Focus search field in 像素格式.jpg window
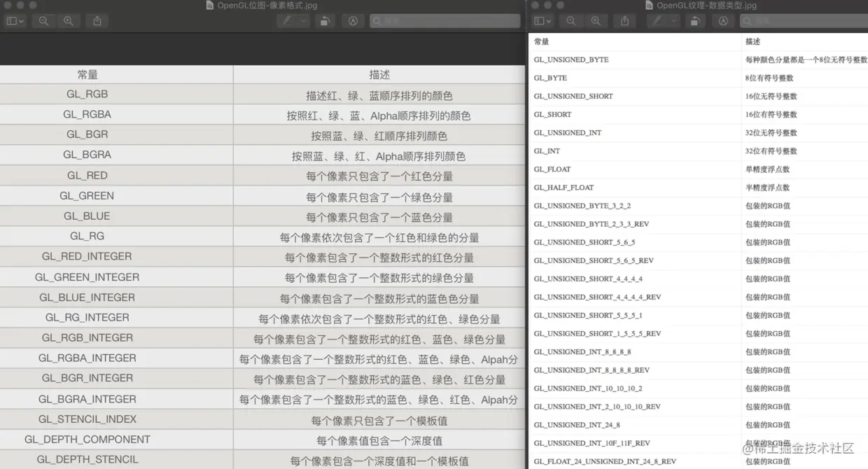Screen dimensions: 868x469 click(x=445, y=21)
